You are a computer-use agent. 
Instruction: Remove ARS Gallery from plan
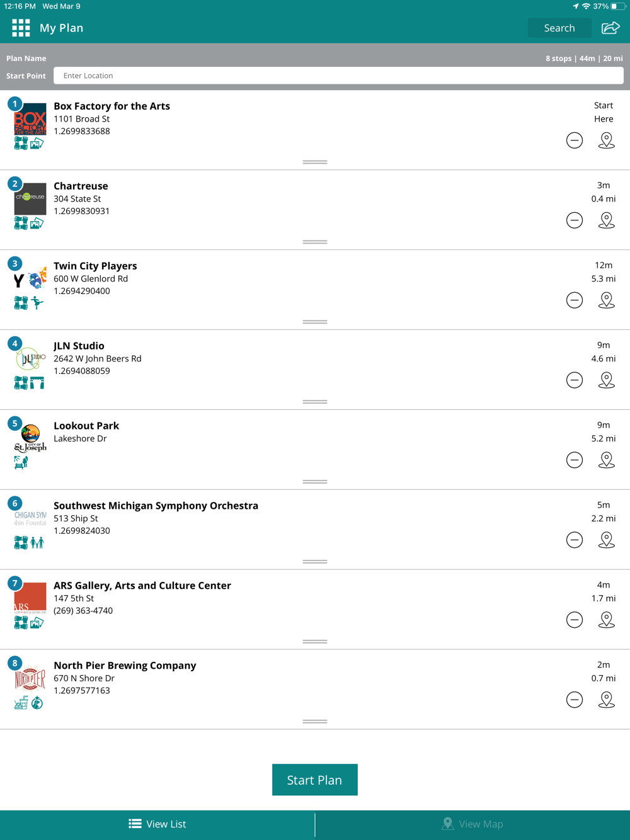click(x=575, y=620)
